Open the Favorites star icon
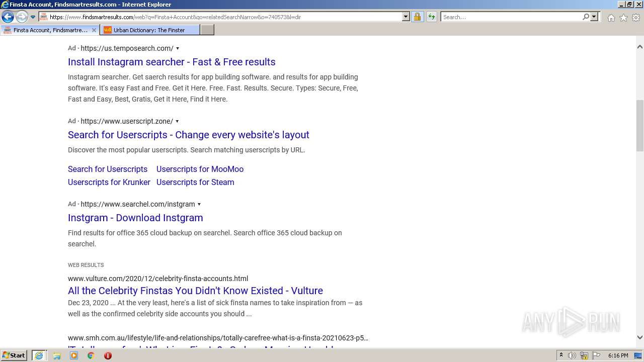 pos(623,18)
